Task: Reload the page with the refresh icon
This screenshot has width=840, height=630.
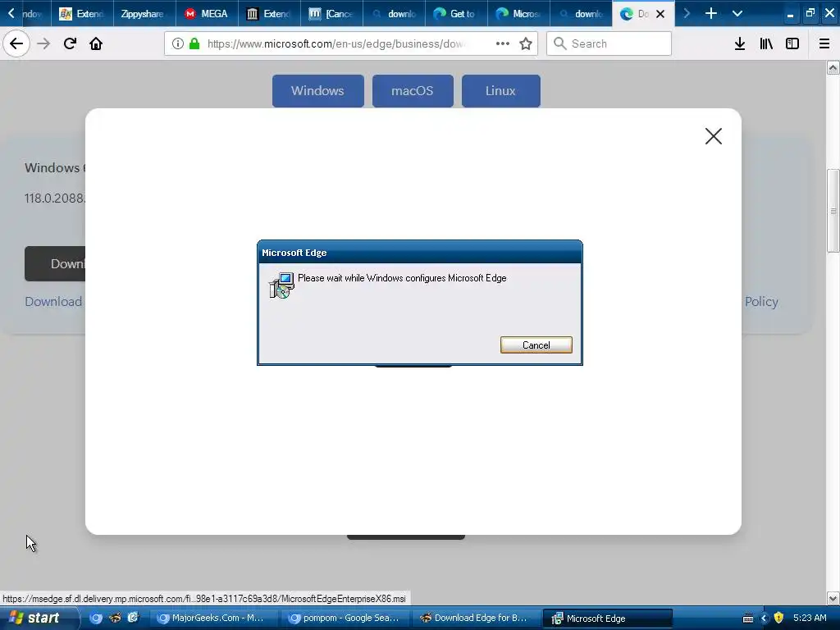Action: tap(70, 43)
